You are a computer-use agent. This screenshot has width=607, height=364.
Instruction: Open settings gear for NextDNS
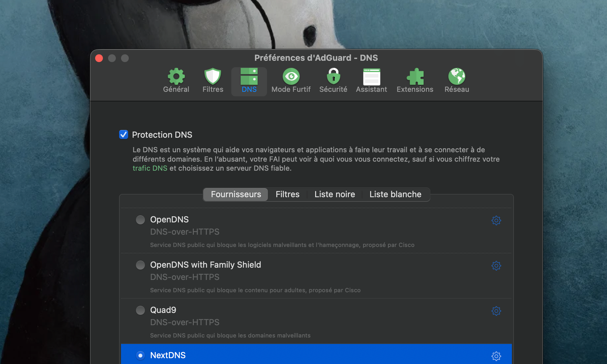coord(496,356)
